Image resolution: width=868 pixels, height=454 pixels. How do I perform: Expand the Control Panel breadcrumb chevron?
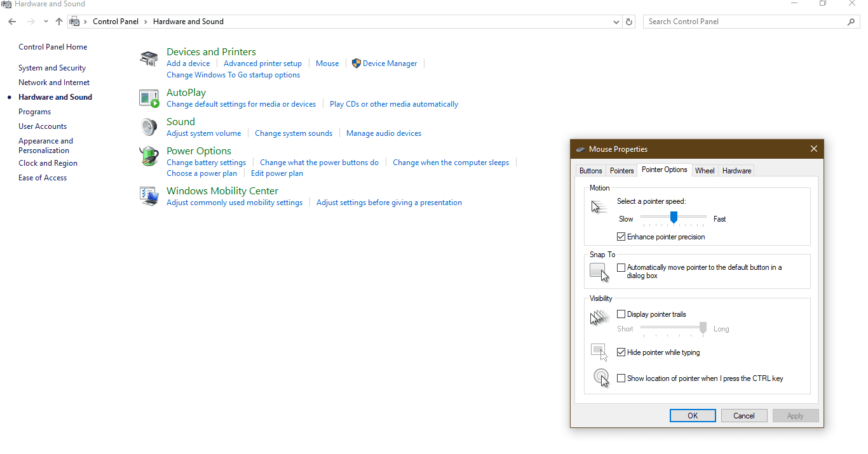[x=146, y=22]
